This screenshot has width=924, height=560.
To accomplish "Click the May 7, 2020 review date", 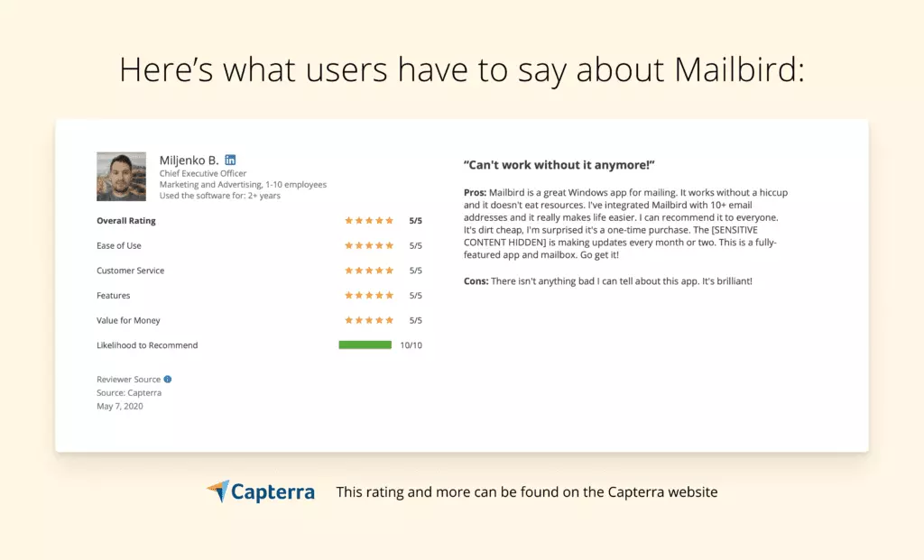I will [x=120, y=406].
